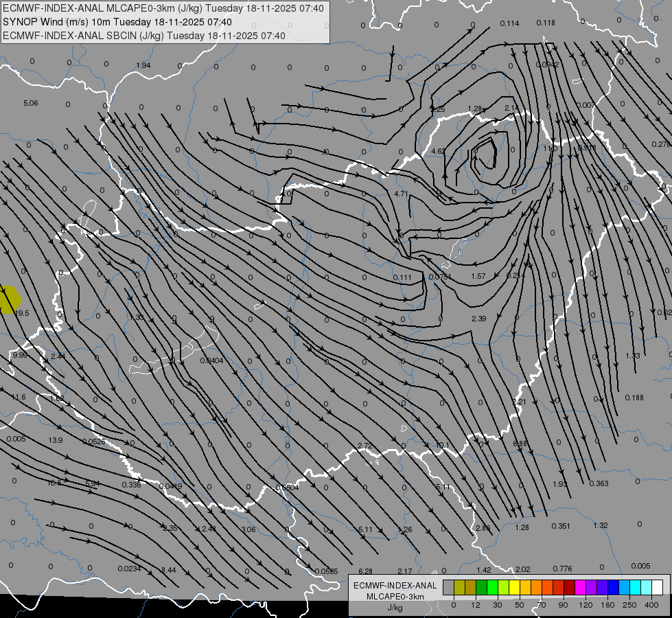The width and height of the screenshot is (672, 618).
Task: Click the grid value 0.0526
Action: coord(93,442)
